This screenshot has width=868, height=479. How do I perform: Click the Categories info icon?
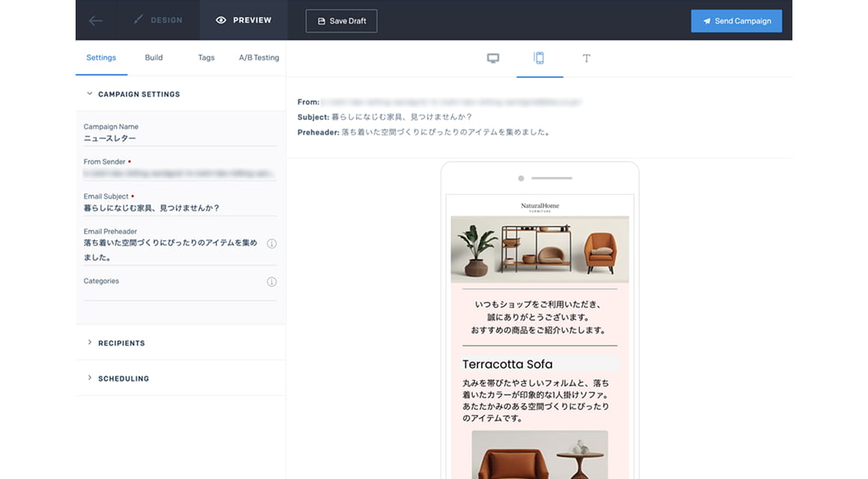point(272,282)
